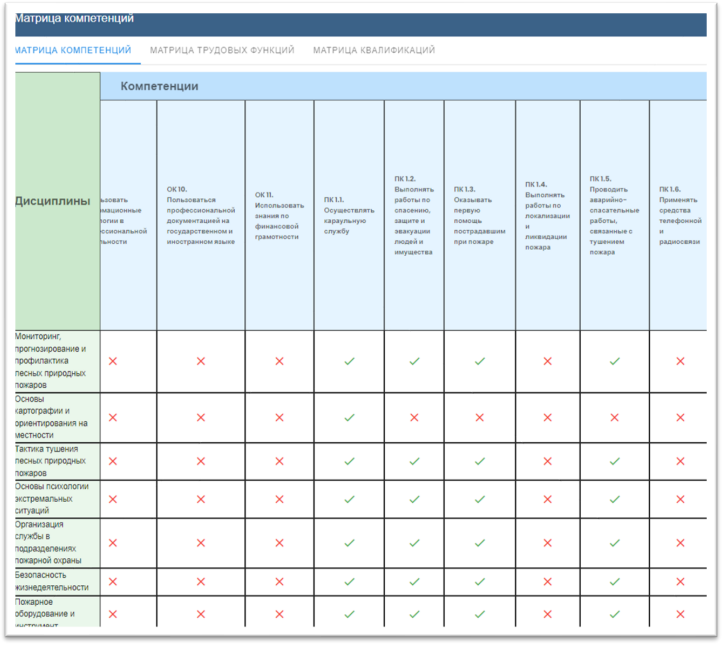The width and height of the screenshot is (726, 647).
Task: Open the Матрица квалификаций tab
Action: coord(373,50)
